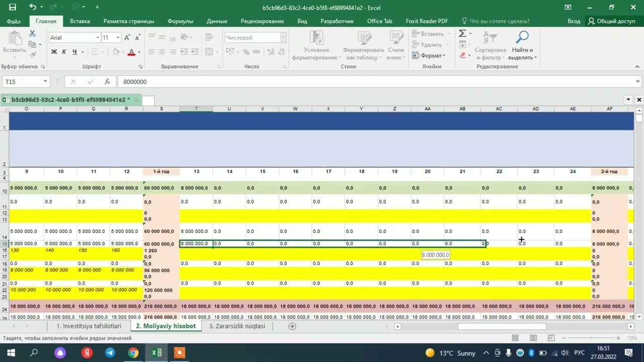The height and width of the screenshot is (362, 644).
Task: Switch to the Вставка ribbon tab
Action: pyautogui.click(x=80, y=21)
